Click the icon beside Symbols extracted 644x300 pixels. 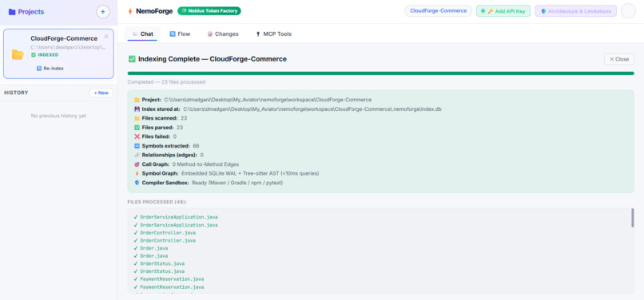point(137,146)
